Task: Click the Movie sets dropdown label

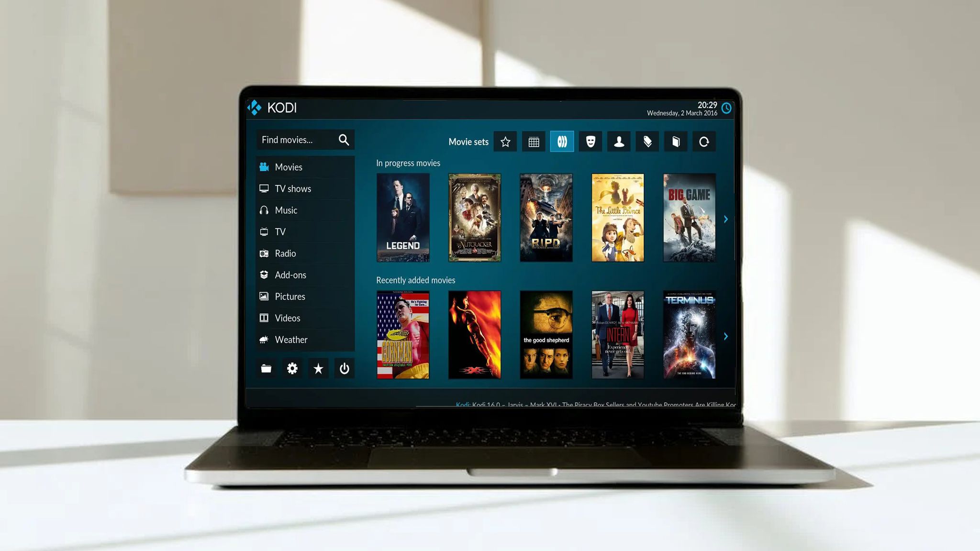Action: (468, 142)
